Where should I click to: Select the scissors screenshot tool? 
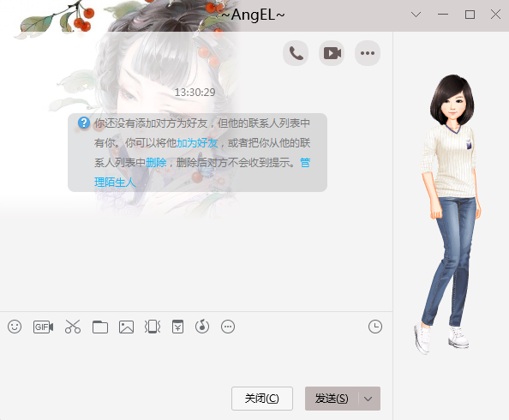pos(73,327)
